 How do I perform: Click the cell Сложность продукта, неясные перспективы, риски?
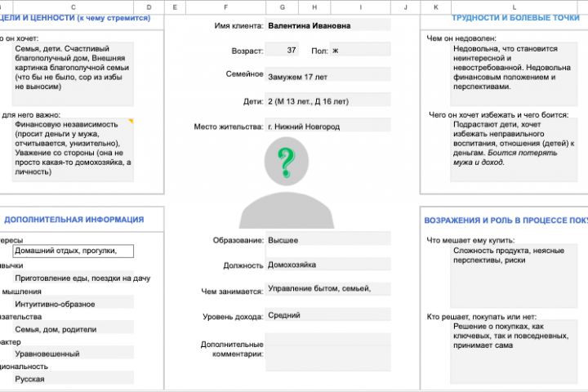click(x=514, y=277)
